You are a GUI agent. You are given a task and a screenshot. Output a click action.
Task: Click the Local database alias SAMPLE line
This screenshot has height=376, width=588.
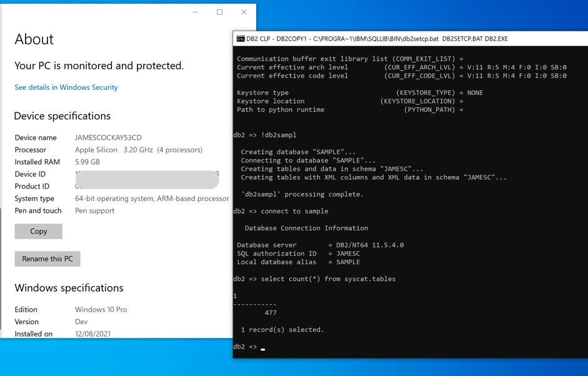coord(299,262)
